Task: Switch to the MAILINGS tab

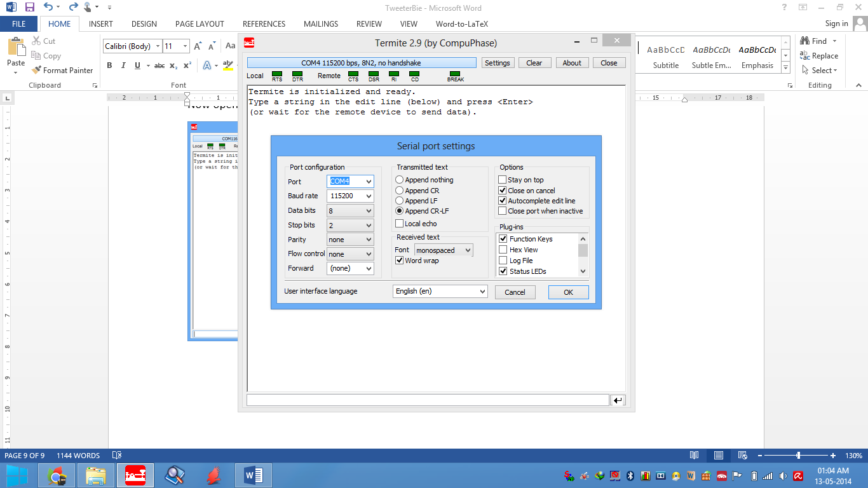Action: click(321, 24)
